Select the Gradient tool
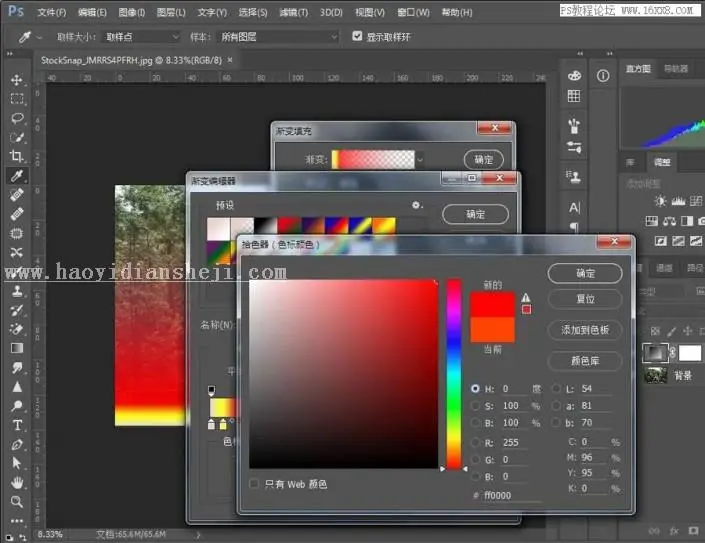 click(x=17, y=348)
